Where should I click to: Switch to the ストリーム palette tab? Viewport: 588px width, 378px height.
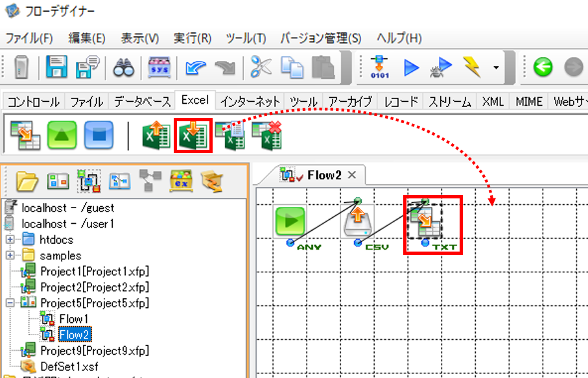tap(450, 102)
